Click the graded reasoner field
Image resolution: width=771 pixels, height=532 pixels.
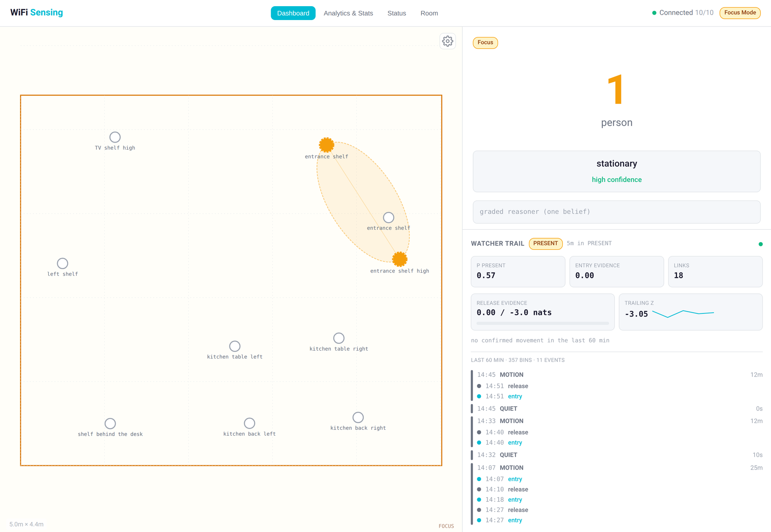(616, 212)
